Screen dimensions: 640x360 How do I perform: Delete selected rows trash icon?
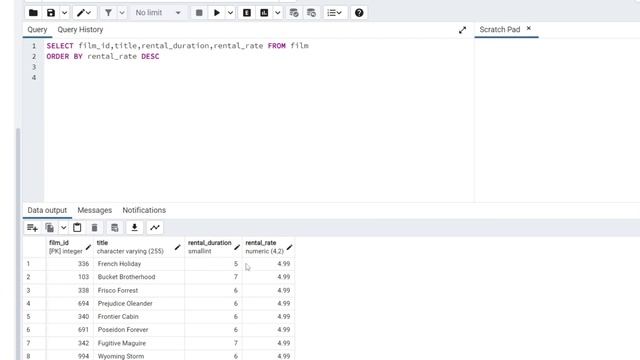pyautogui.click(x=94, y=228)
